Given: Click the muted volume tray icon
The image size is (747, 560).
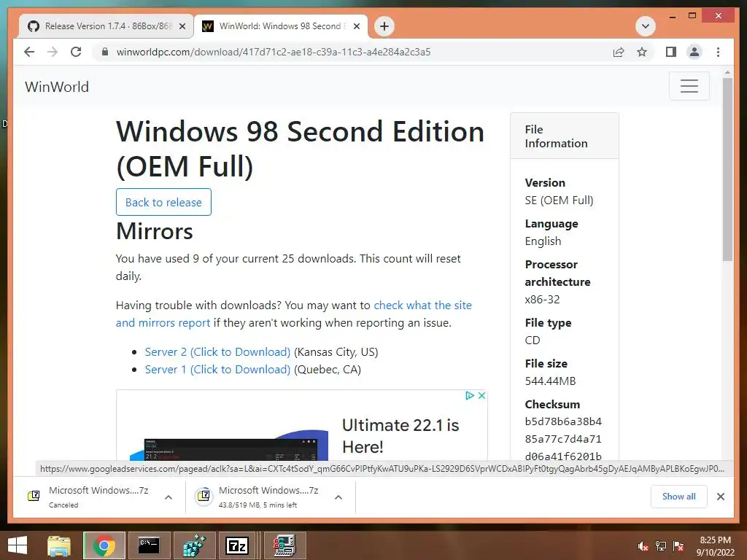Looking at the screenshot, I should 643,546.
